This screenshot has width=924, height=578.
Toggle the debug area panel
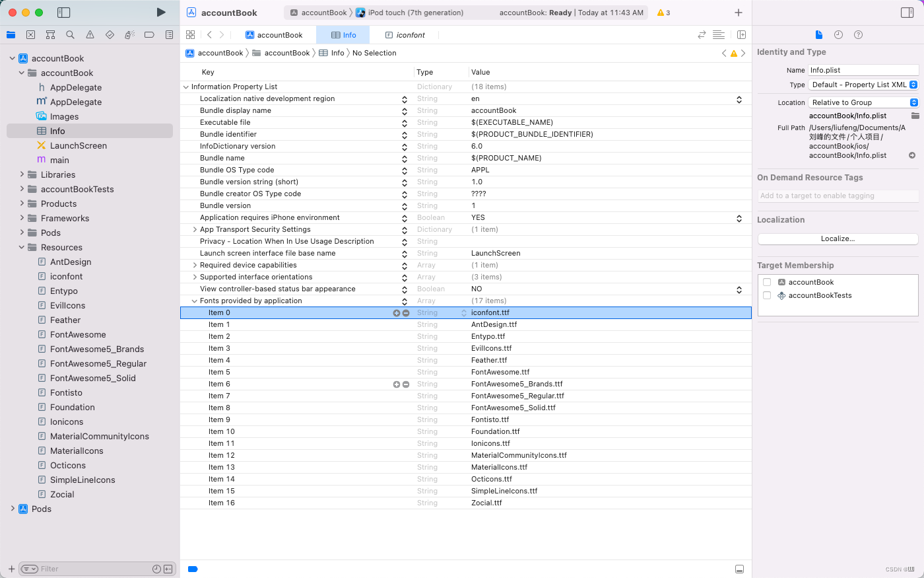(x=739, y=569)
